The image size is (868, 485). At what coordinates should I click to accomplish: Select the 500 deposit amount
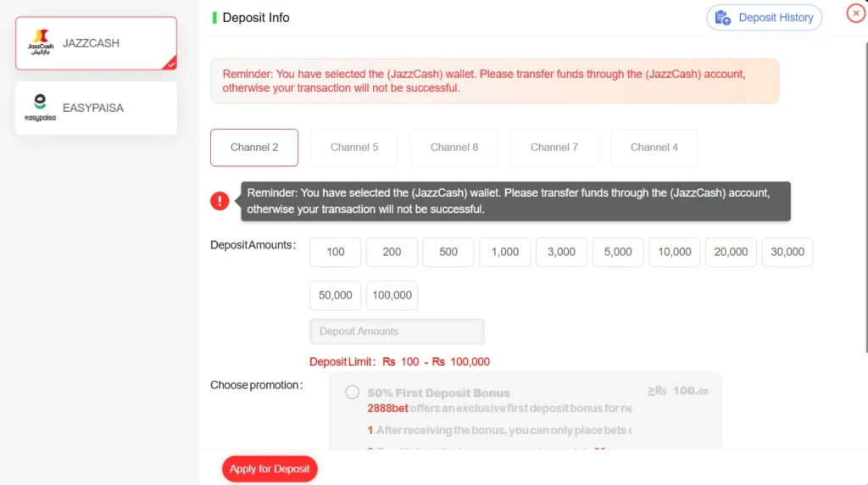pyautogui.click(x=448, y=252)
